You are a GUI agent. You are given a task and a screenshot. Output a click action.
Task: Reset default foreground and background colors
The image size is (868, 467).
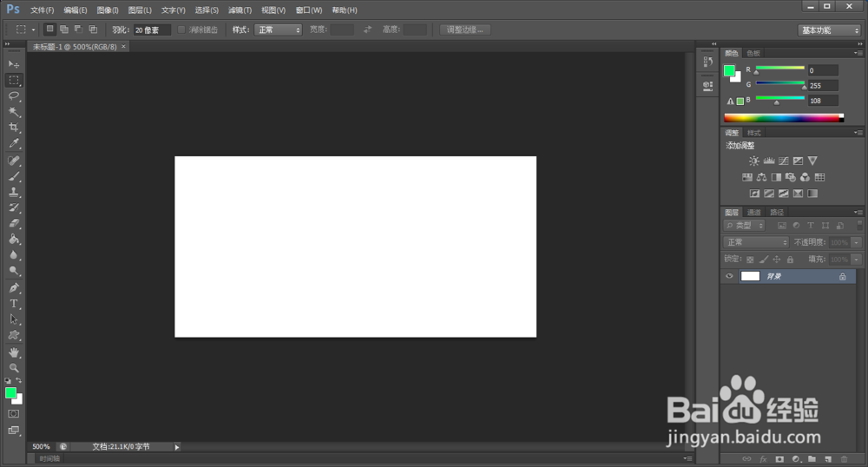coord(8,381)
